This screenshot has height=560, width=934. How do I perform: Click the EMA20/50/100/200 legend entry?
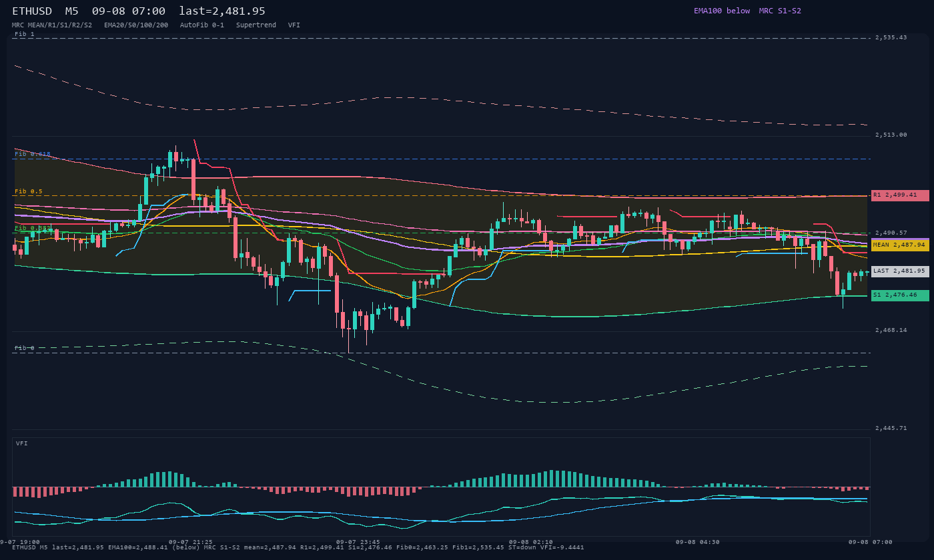point(136,25)
